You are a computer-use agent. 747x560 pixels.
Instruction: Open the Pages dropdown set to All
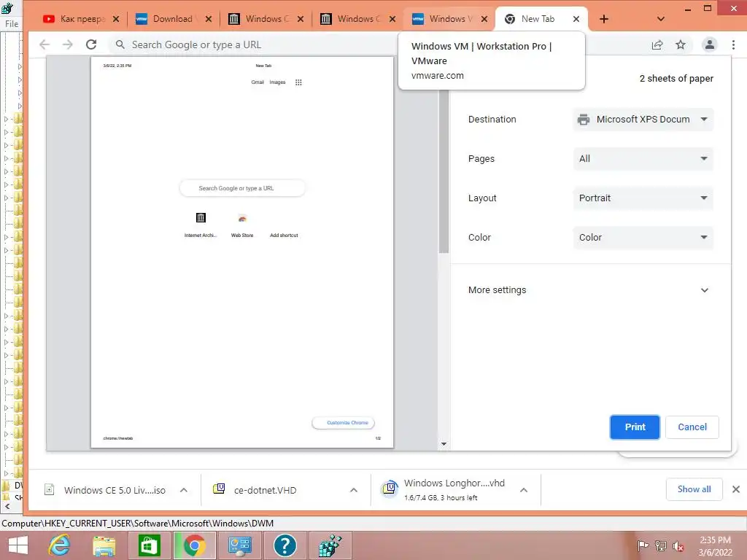pyautogui.click(x=643, y=158)
